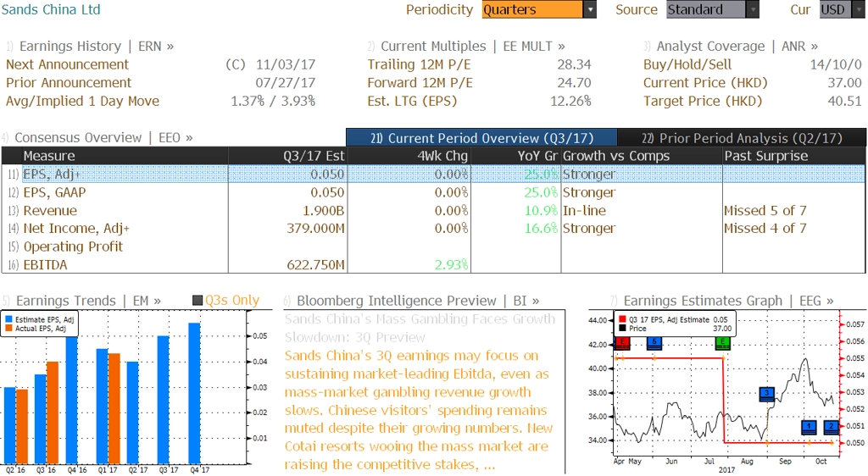The height and width of the screenshot is (476, 868).
Task: Select the Operating Profit row
Action: (433, 246)
